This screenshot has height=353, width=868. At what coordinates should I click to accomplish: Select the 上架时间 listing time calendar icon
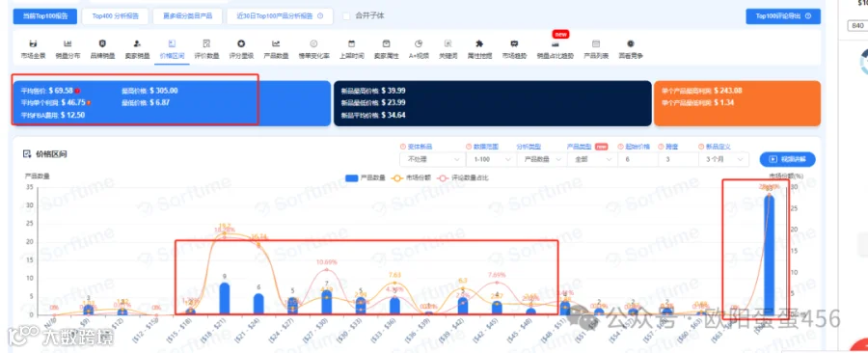click(351, 43)
